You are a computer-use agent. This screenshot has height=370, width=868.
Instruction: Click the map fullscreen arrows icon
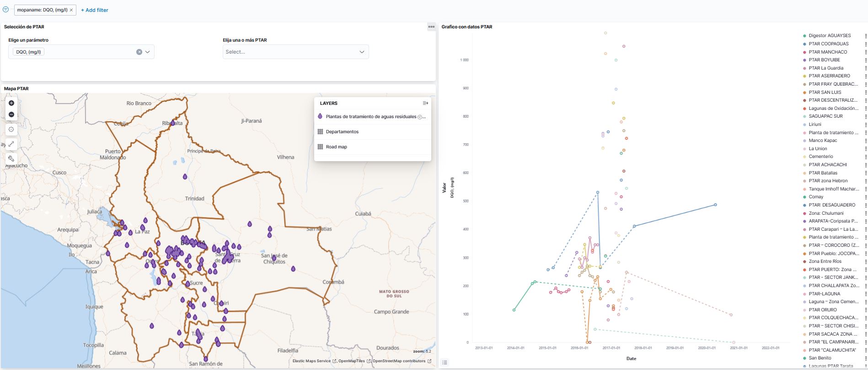11,144
